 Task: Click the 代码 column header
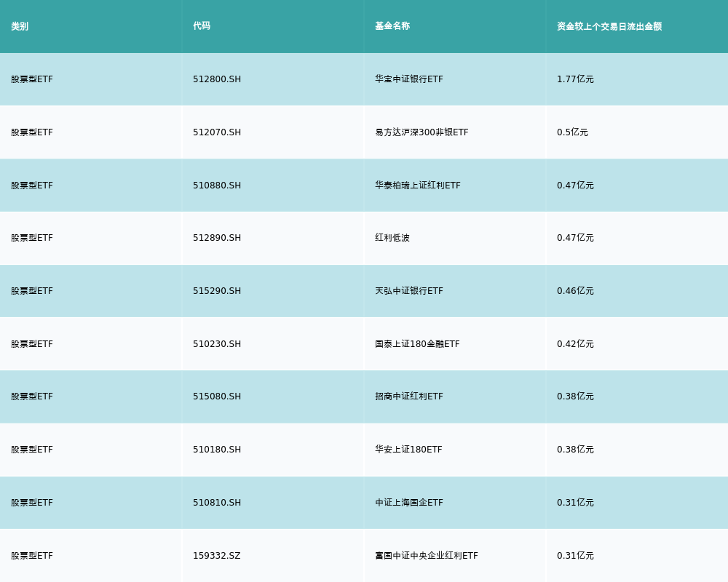pos(202,26)
